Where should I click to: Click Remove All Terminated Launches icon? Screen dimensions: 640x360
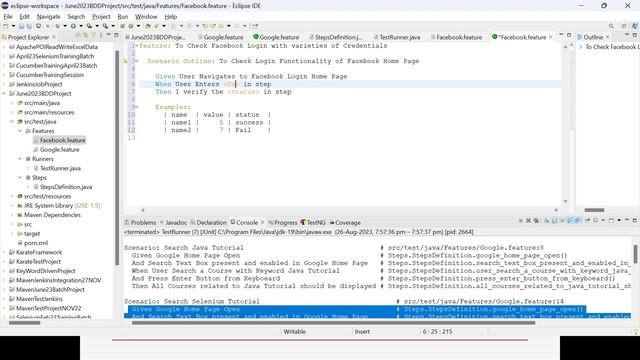pyautogui.click(x=536, y=220)
